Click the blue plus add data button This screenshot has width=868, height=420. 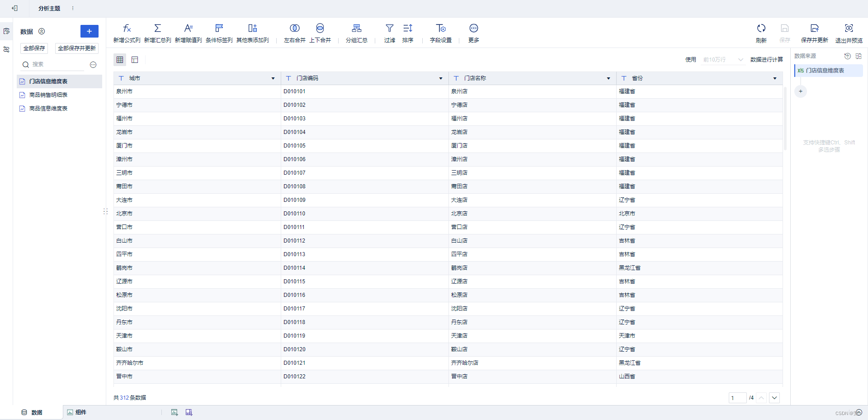90,31
